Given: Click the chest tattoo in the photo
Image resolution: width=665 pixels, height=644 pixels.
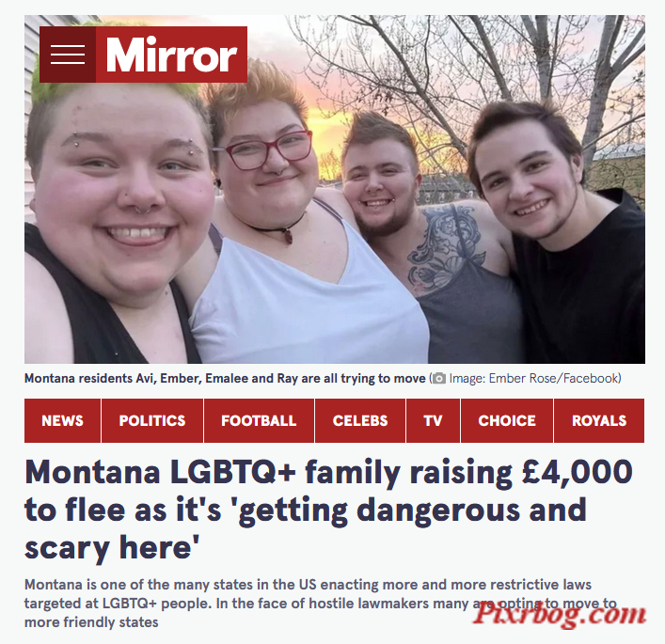Looking at the screenshot, I should [x=445, y=246].
